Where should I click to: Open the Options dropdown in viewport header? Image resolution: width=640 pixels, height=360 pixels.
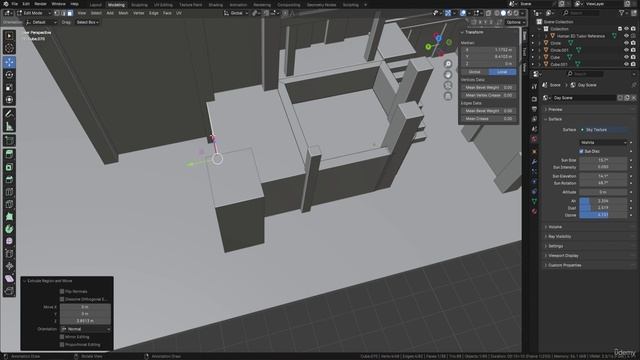coord(515,22)
